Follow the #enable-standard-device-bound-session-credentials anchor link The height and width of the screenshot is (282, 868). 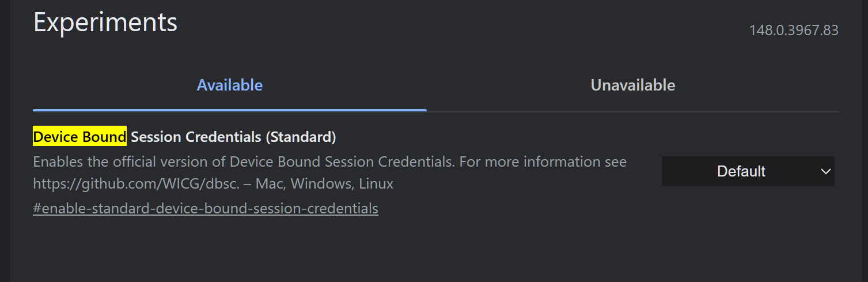click(x=206, y=208)
